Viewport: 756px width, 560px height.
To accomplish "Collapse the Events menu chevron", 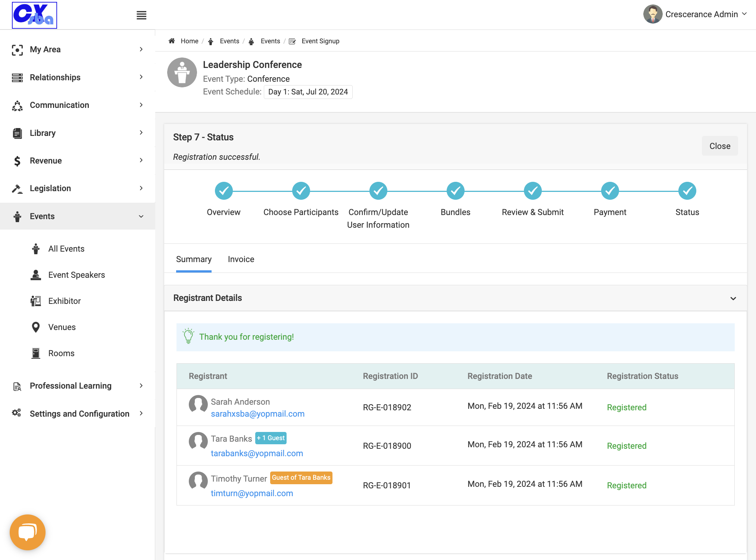I will (141, 217).
